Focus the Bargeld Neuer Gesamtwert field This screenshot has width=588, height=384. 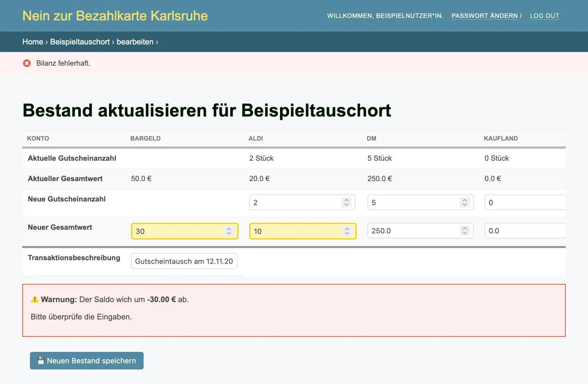pos(177,231)
